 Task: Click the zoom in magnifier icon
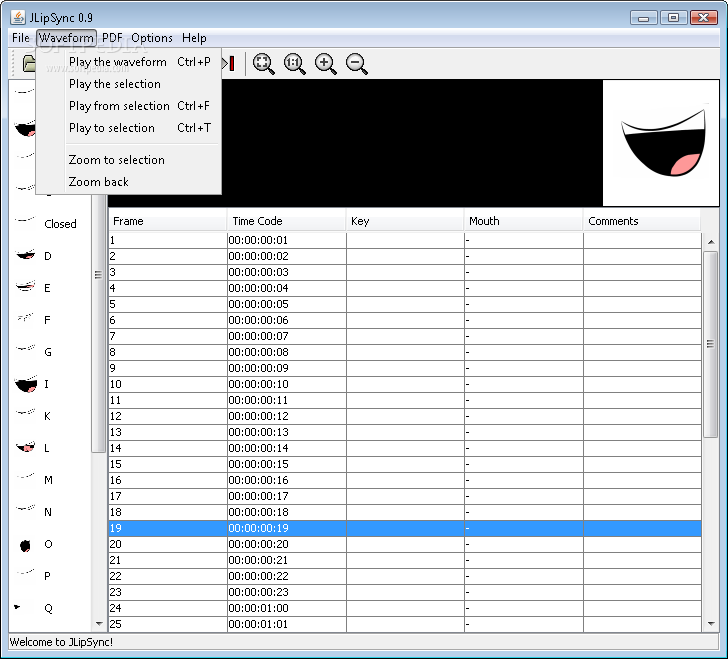point(325,64)
